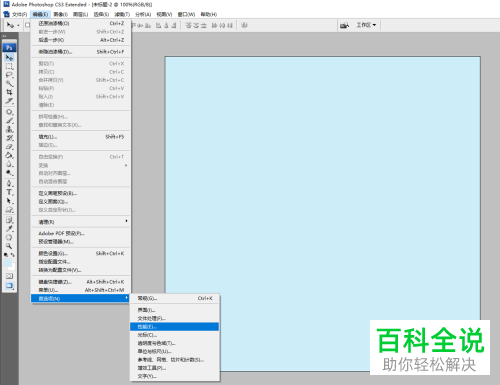Open 增效工具 Plug-Ins preferences

(175, 368)
